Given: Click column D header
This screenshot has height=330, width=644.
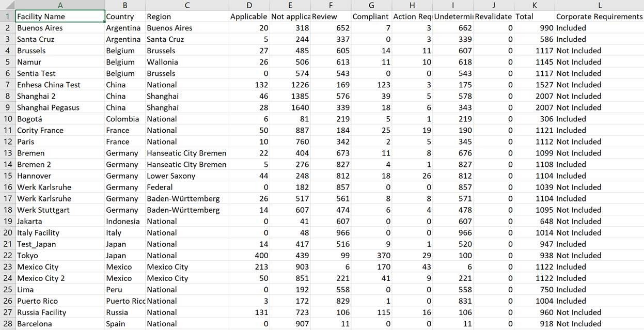Looking at the screenshot, I should point(249,5).
